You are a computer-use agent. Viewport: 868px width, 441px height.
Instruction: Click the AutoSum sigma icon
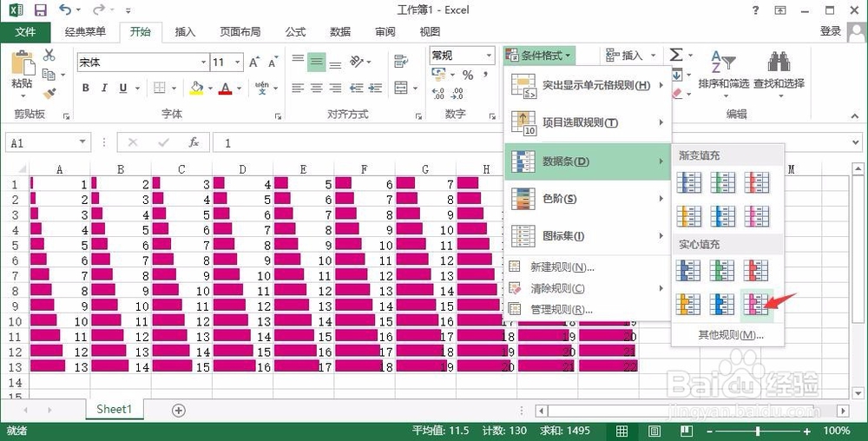(x=676, y=54)
